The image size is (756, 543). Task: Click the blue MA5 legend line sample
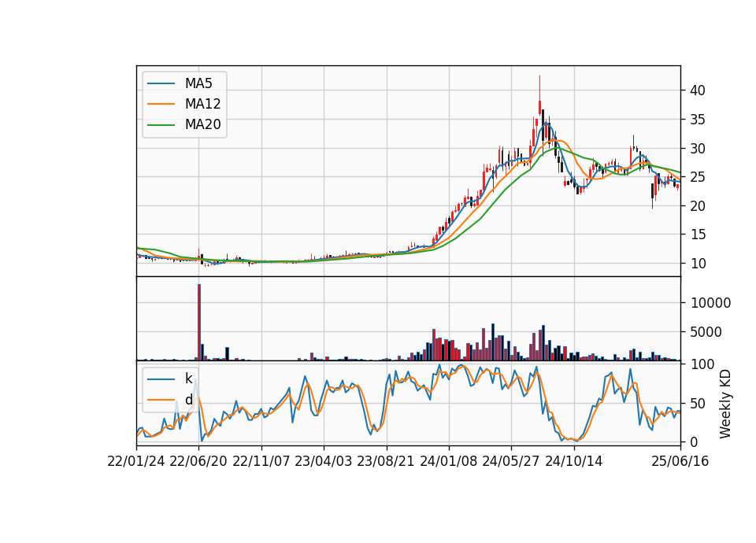click(161, 83)
